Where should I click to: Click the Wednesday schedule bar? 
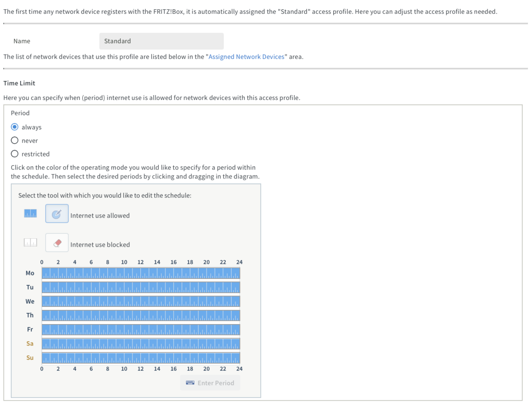click(141, 301)
